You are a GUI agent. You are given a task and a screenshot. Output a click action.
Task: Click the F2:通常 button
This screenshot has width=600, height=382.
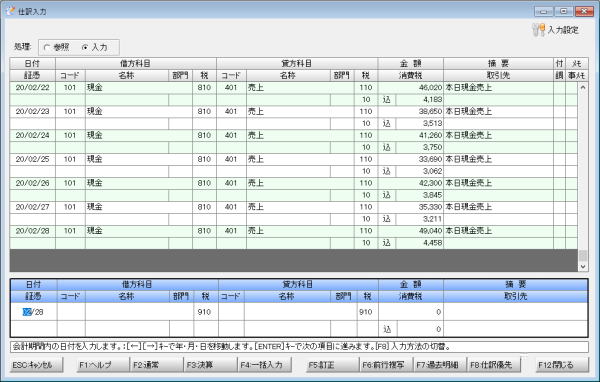[x=157, y=365]
